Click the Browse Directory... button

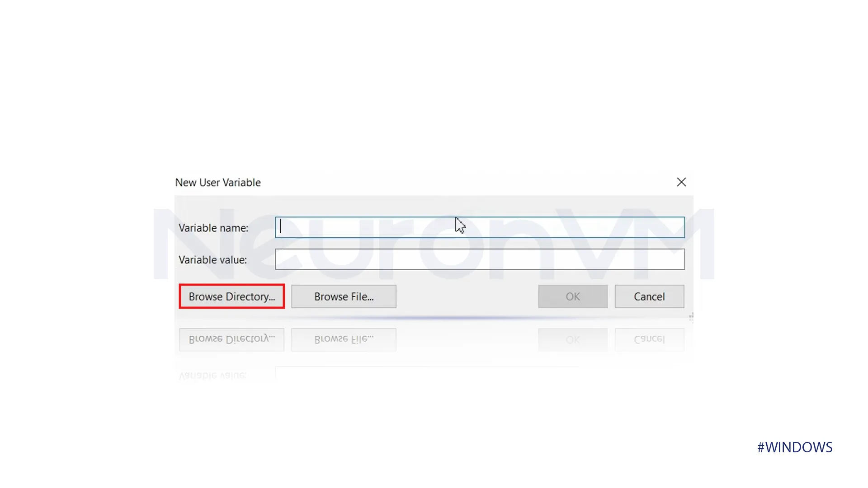click(231, 296)
